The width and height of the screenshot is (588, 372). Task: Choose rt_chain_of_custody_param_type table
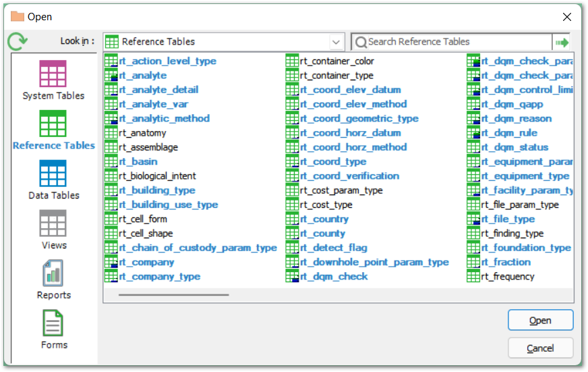(x=198, y=248)
